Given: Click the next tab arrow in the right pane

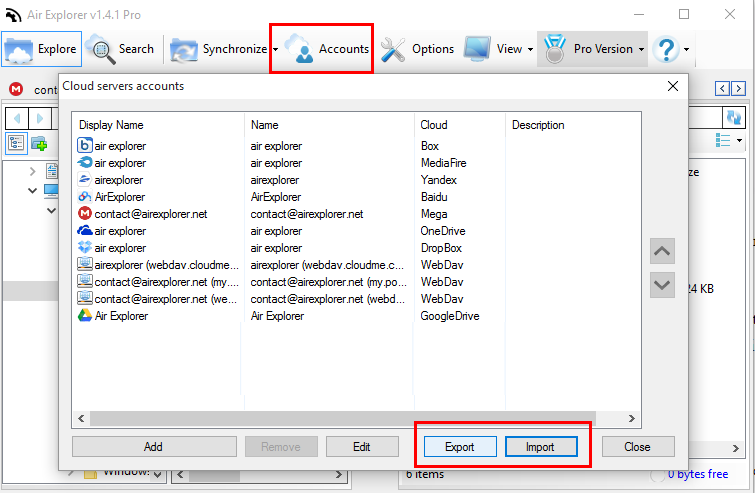Looking at the screenshot, I should [738, 89].
